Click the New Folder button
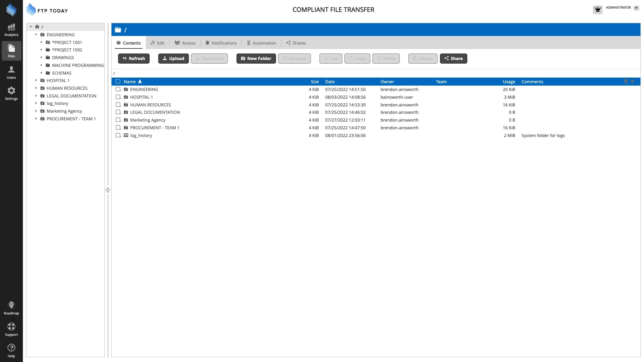This screenshot has height=362, width=644. [x=256, y=59]
